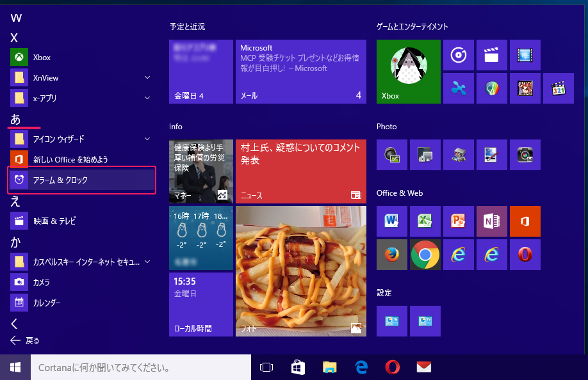Screen dimensions: 588x380
Task: Open the picture with paintbrush tile
Action: (x=492, y=155)
